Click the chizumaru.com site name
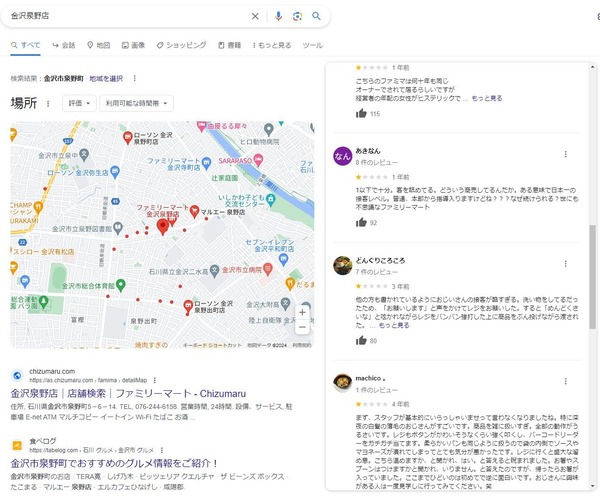The image size is (600, 497). tap(52, 372)
